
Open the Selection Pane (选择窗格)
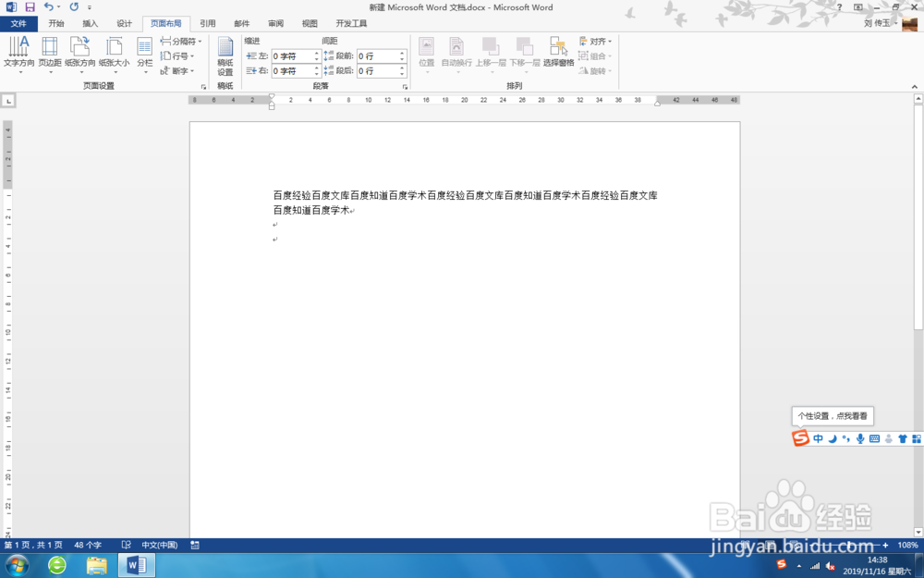tap(559, 52)
